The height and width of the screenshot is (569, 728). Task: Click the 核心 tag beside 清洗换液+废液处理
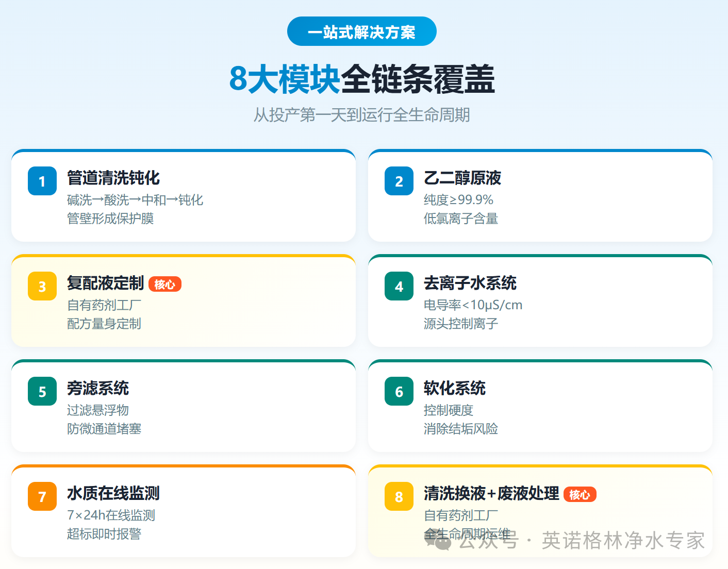(x=580, y=494)
